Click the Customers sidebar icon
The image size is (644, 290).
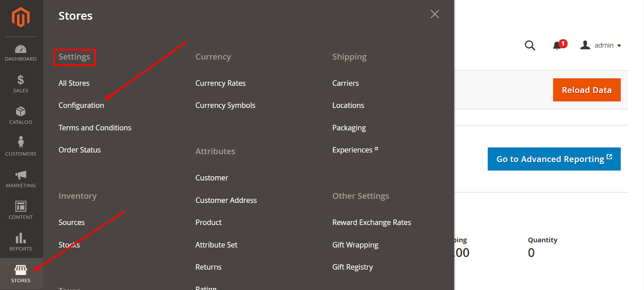[21, 147]
